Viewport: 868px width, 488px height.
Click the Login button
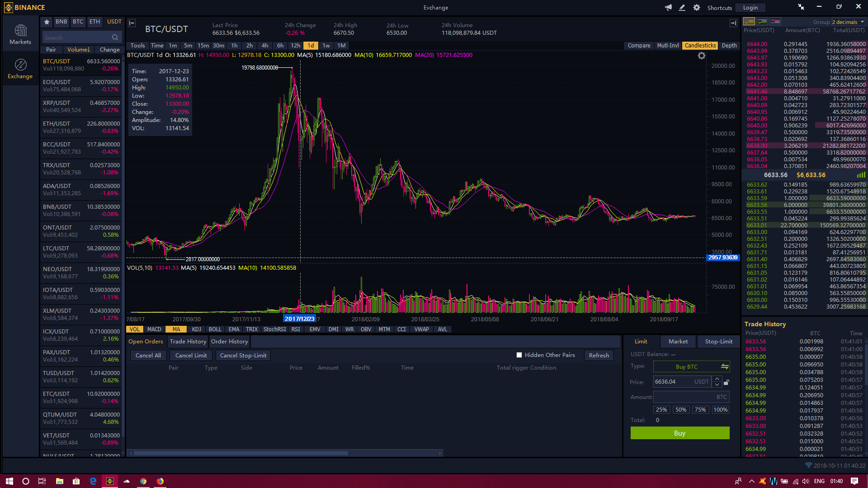tap(750, 8)
